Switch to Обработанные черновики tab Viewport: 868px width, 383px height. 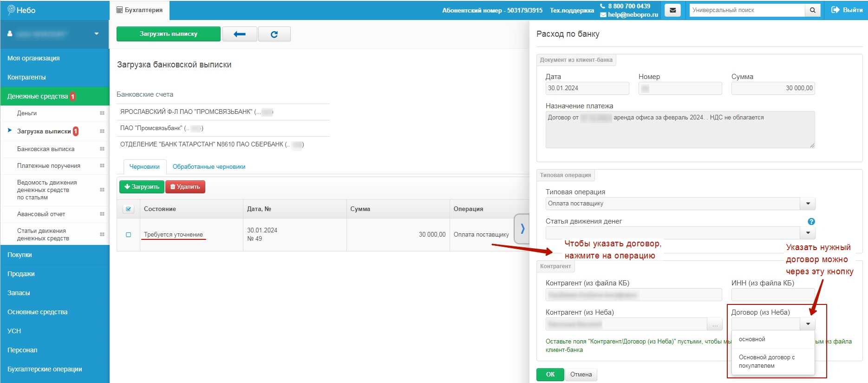209,166
